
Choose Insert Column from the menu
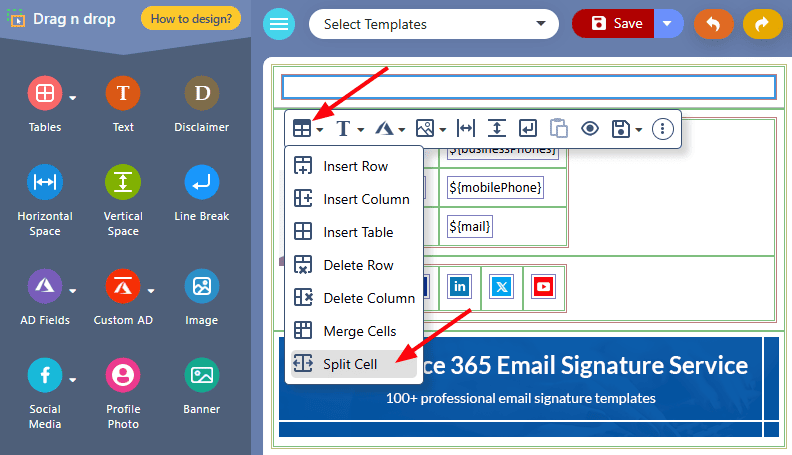coord(354,199)
